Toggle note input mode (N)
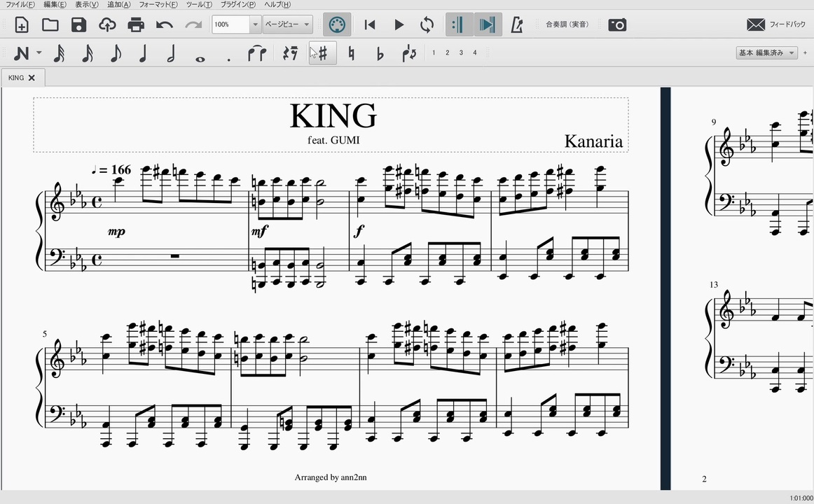This screenshot has width=814, height=504. 21,53
